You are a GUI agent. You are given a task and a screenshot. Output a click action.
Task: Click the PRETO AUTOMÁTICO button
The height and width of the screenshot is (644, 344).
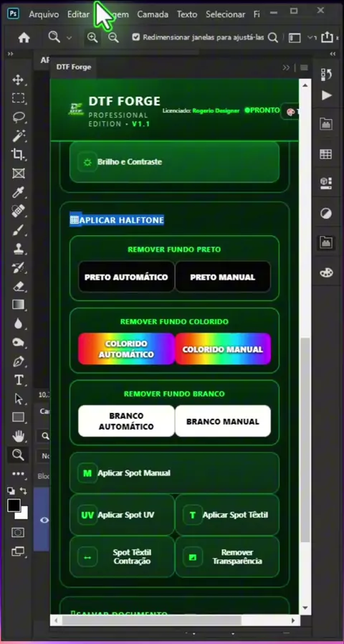point(126,278)
